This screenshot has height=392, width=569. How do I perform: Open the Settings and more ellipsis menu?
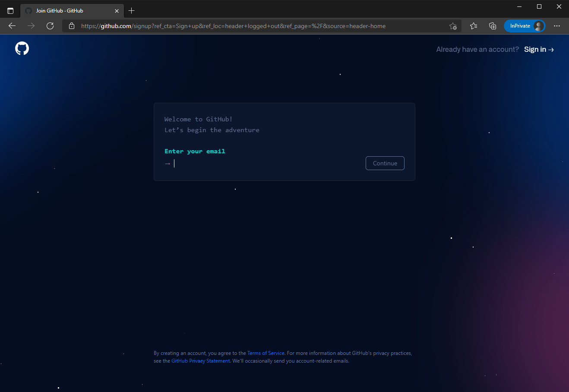(557, 26)
